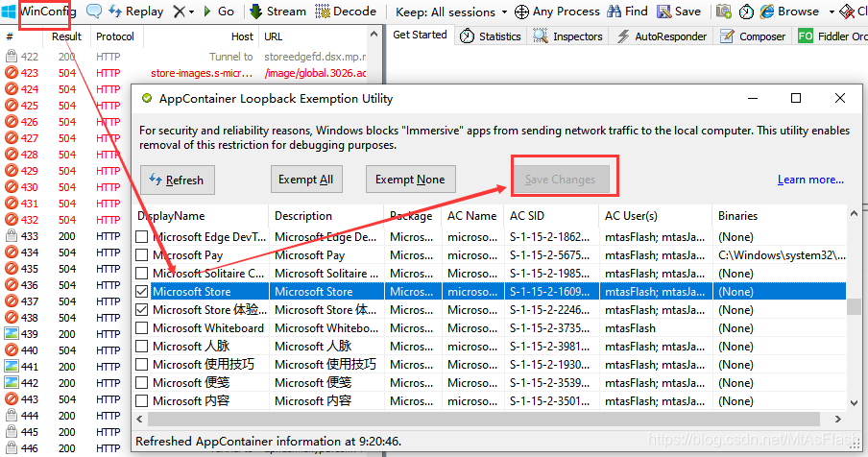Click the utility list scroll-up arrow
Image resolution: width=868 pixels, height=457 pixels.
pos(854,213)
